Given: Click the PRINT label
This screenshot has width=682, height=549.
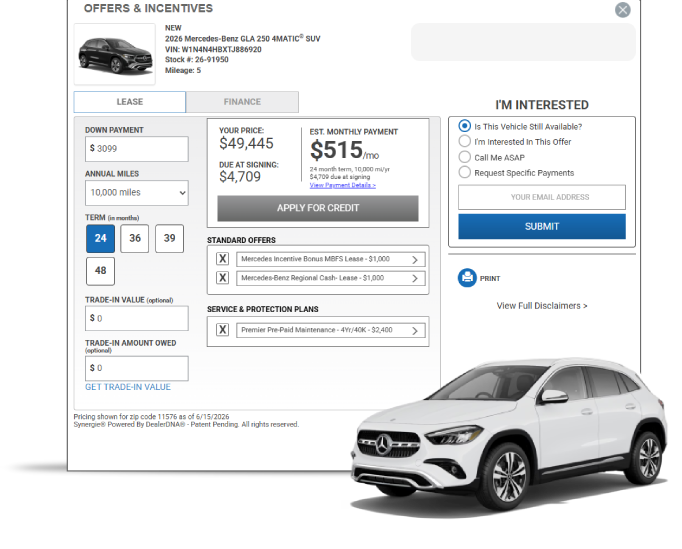Looking at the screenshot, I should tap(490, 278).
